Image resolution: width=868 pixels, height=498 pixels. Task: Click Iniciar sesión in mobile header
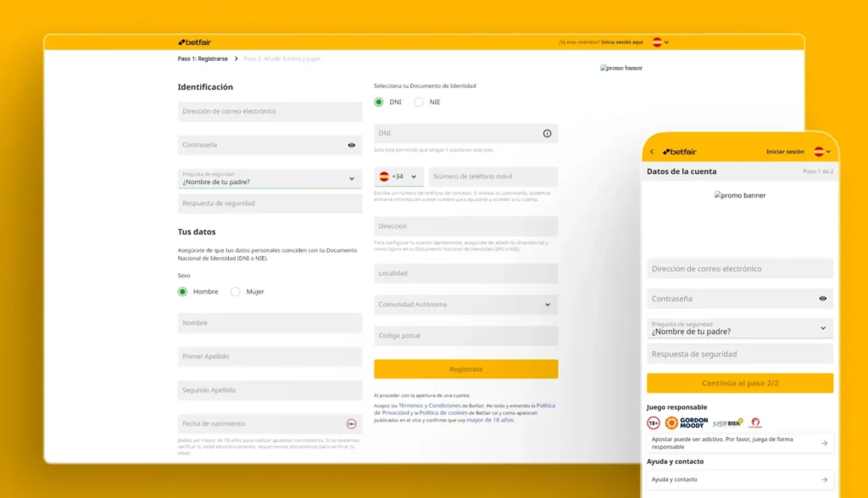785,152
